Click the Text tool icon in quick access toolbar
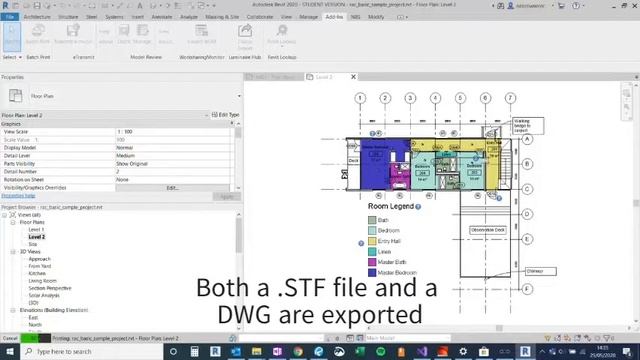The height and width of the screenshot is (360, 640). 140,6
